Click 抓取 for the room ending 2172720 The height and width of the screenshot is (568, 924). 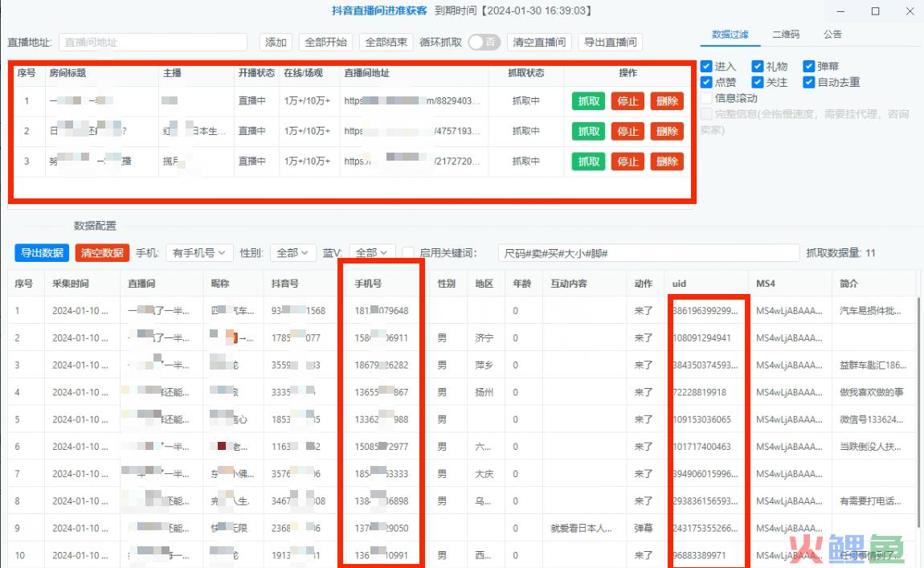coord(588,161)
